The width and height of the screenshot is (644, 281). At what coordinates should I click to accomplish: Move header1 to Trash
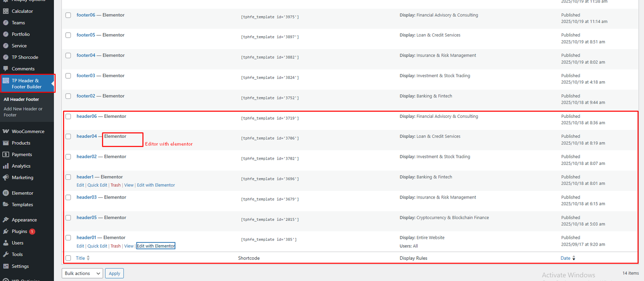click(116, 185)
